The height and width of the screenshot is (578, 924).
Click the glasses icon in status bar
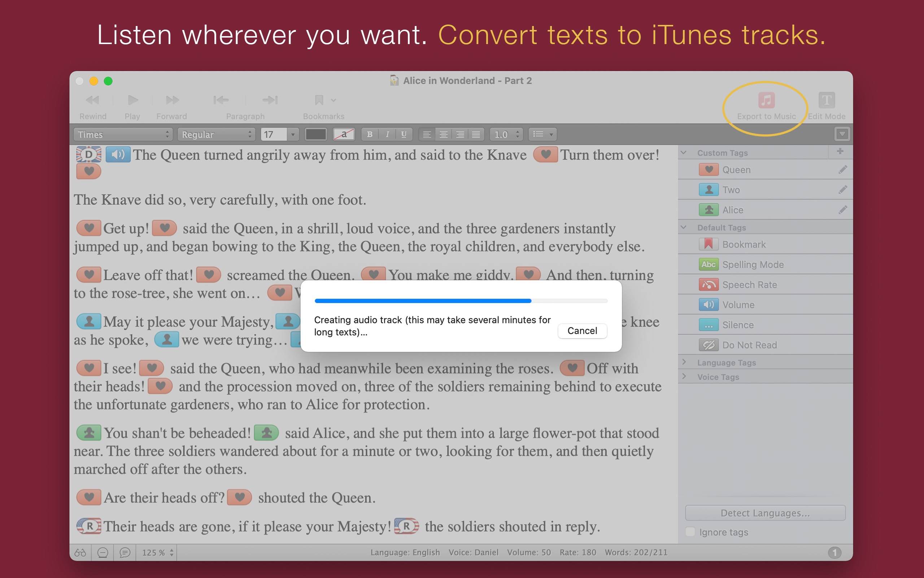[x=80, y=552]
